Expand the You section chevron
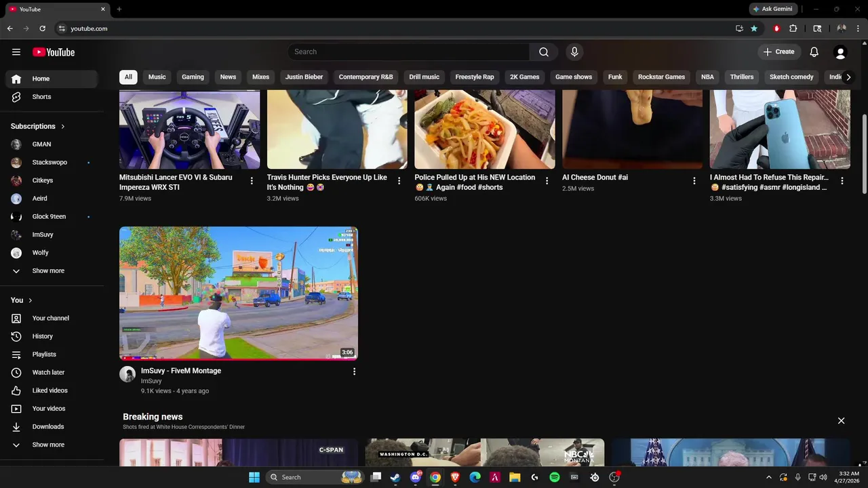This screenshot has height=488, width=868. pos(31,300)
